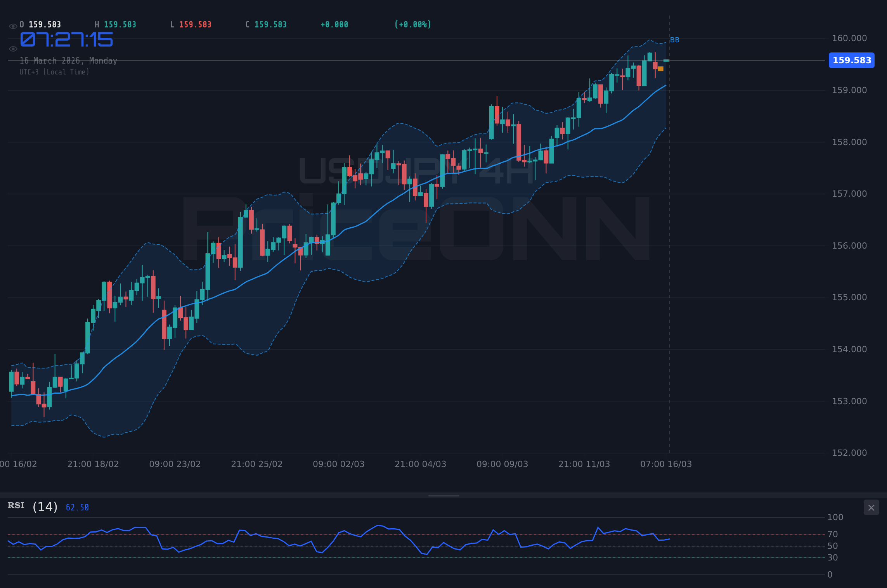The width and height of the screenshot is (887, 588).
Task: Close the RSI indicator panel
Action: tap(871, 507)
